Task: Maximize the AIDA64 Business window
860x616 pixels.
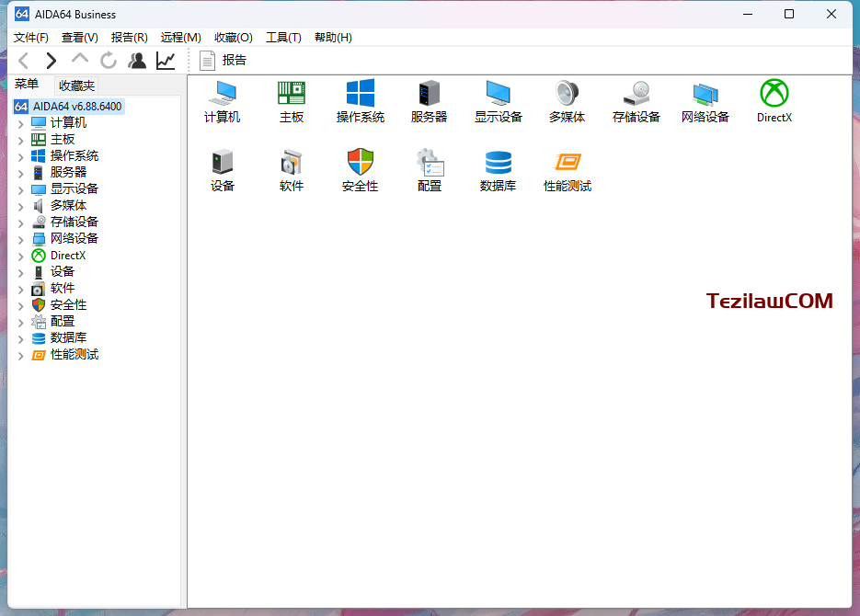Action: (788, 14)
